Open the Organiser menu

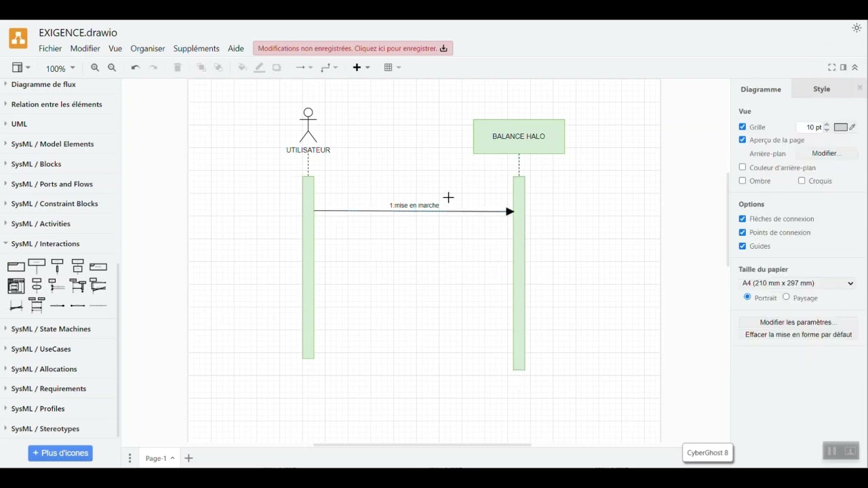[x=148, y=49]
